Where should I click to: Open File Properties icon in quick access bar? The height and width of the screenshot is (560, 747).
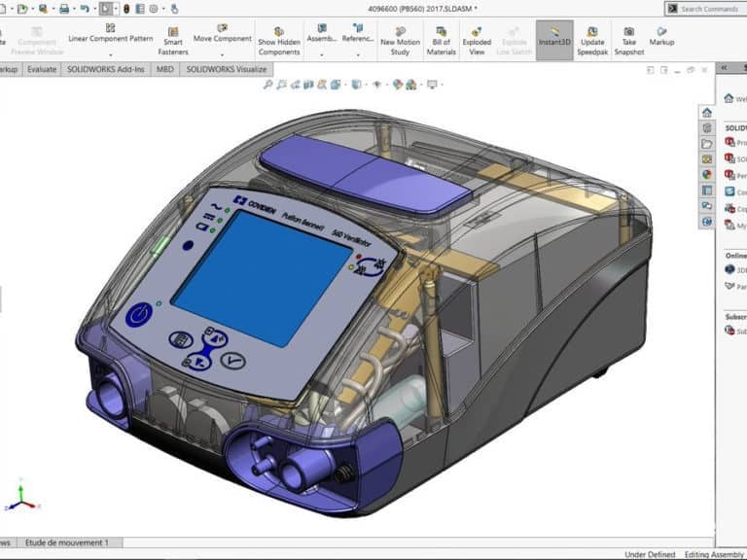click(140, 9)
